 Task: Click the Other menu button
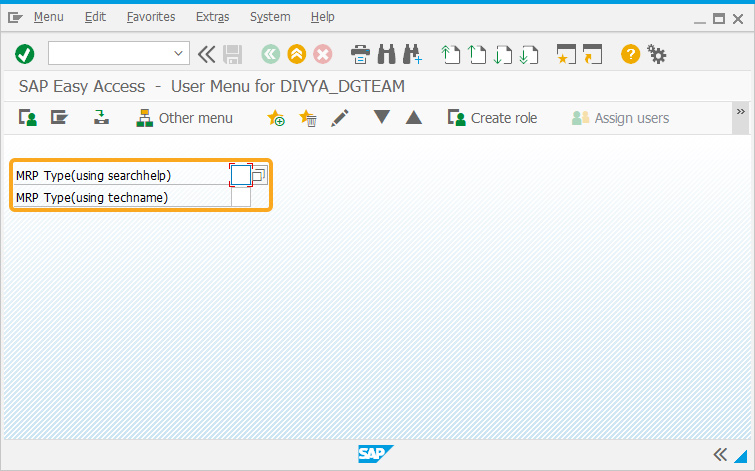pos(184,118)
